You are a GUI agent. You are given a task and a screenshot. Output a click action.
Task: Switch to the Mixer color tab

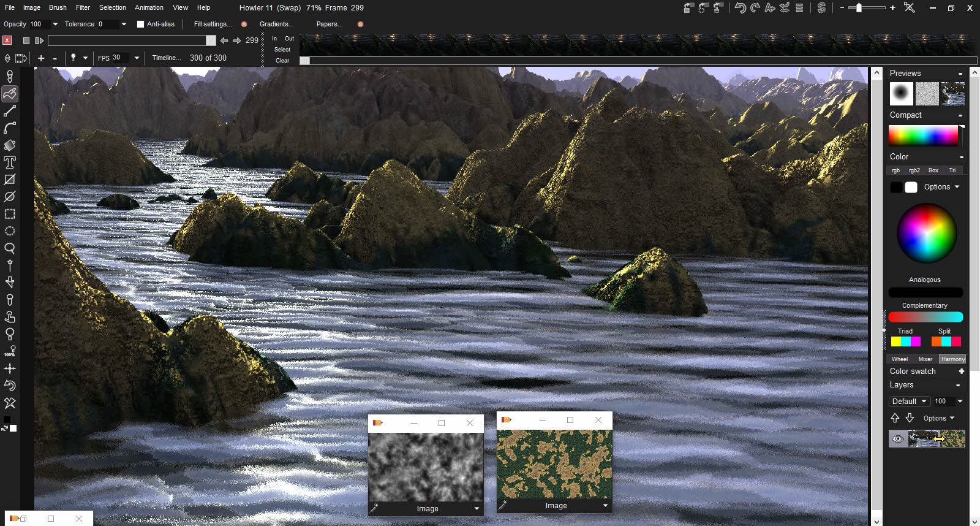(x=925, y=359)
